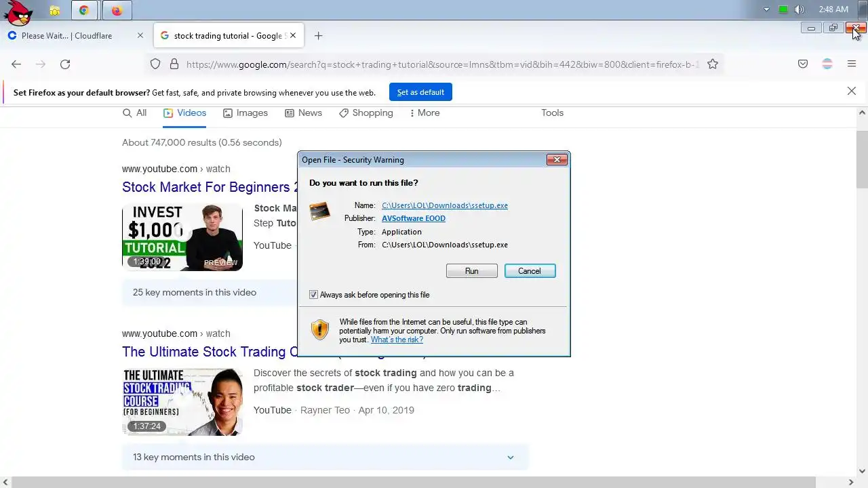
Task: Play The Ultimate Stock Trading Course thumbnail
Action: [x=182, y=402]
